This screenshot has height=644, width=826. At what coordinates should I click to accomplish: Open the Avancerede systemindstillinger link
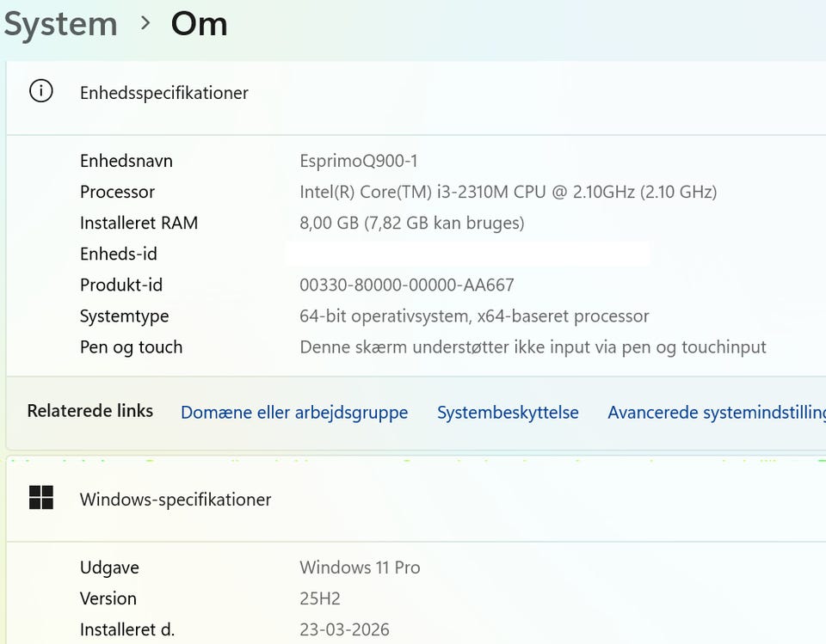pyautogui.click(x=716, y=413)
